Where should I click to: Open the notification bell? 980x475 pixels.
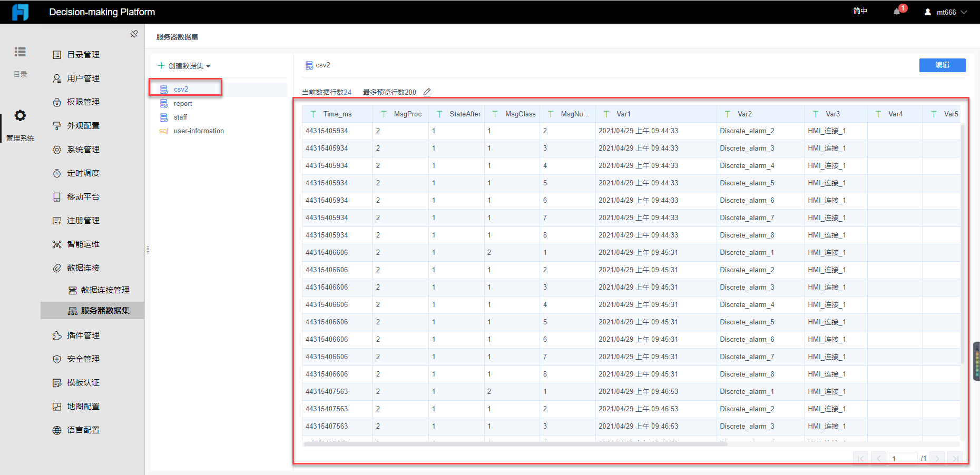pyautogui.click(x=897, y=12)
